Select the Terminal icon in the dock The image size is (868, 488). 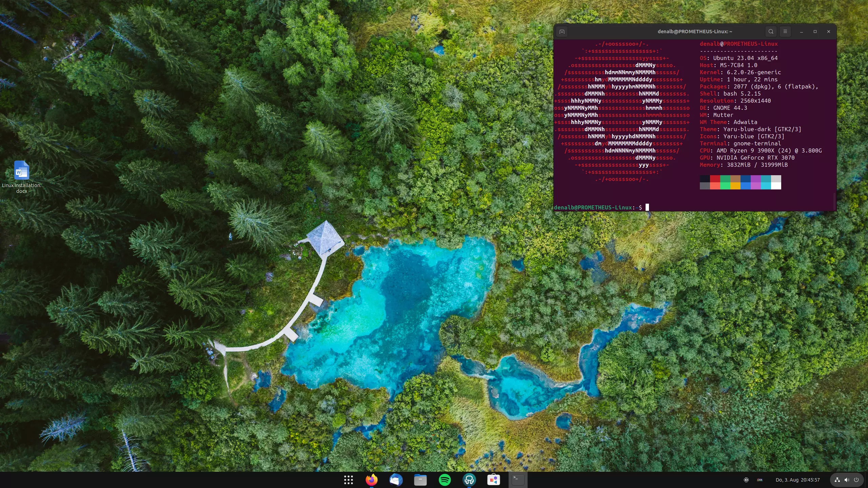pos(518,480)
